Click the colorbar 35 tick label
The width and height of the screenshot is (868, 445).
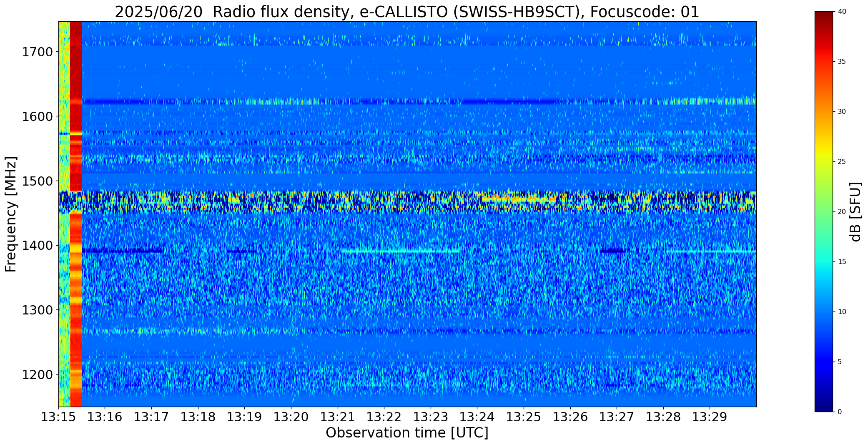point(842,62)
